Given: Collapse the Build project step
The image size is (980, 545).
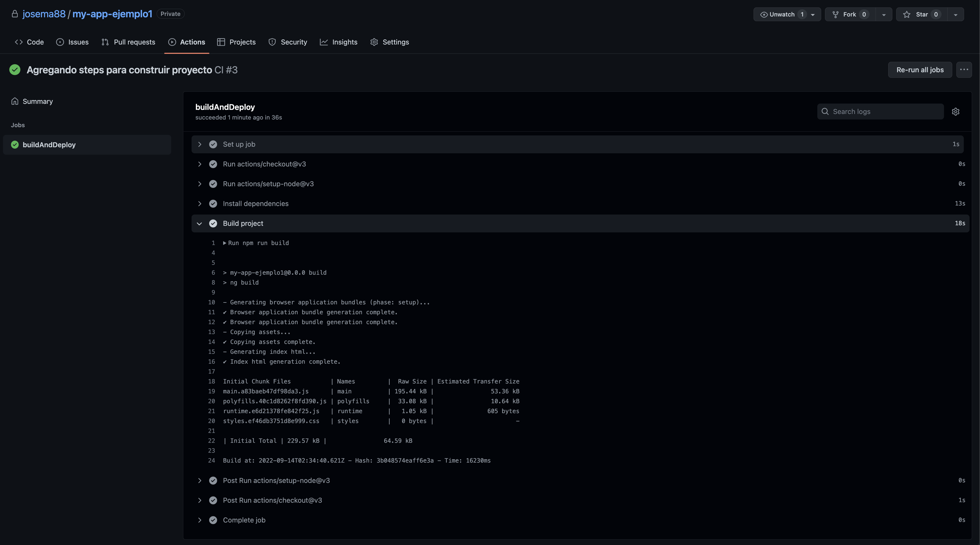Looking at the screenshot, I should click(199, 224).
